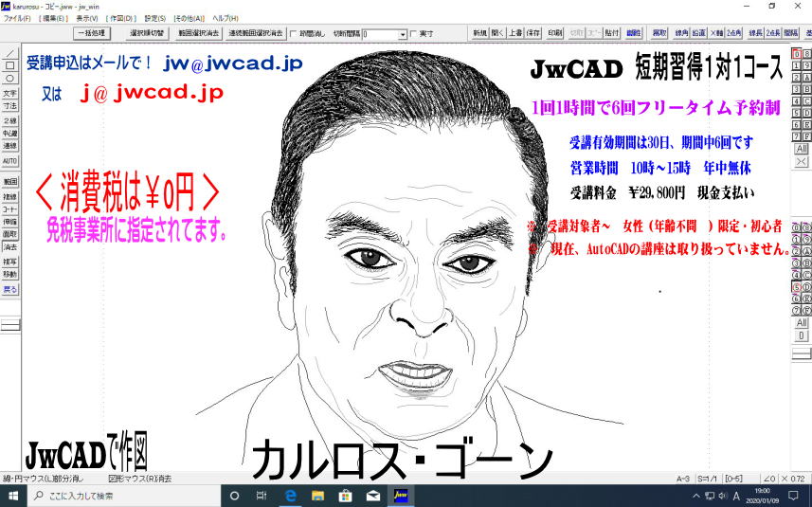Viewport: 812px width, 507px height.
Task: Click 選択順切替 button
Action: click(147, 33)
